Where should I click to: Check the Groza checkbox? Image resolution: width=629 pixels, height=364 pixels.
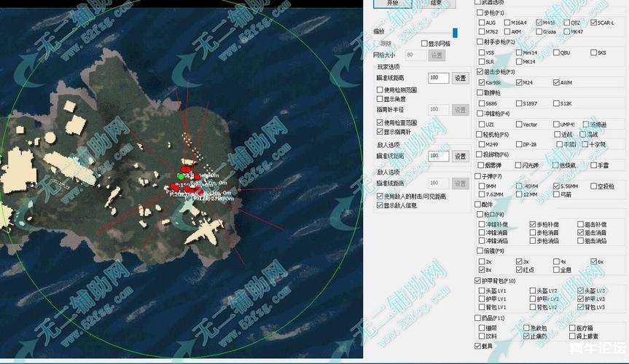pyautogui.click(x=539, y=31)
